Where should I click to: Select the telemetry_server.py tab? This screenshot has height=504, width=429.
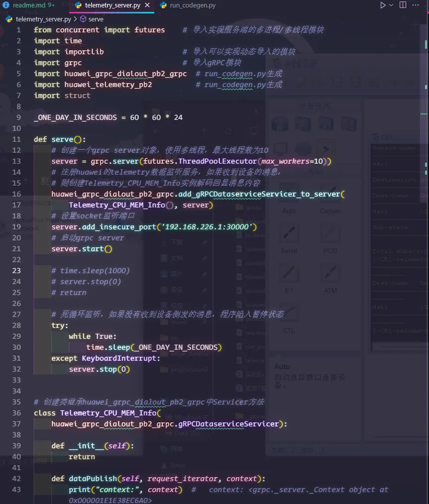pyautogui.click(x=112, y=5)
